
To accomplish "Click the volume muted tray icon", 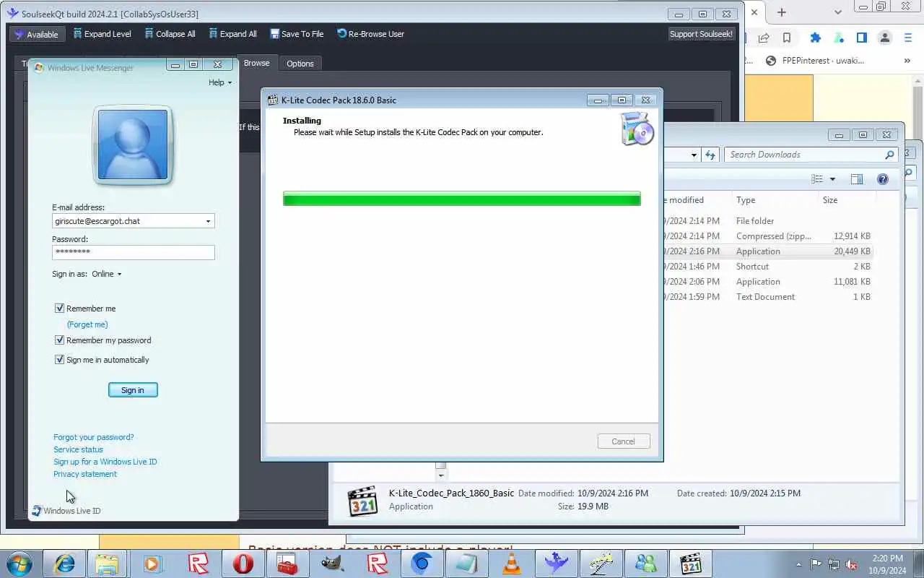I will pos(852,565).
